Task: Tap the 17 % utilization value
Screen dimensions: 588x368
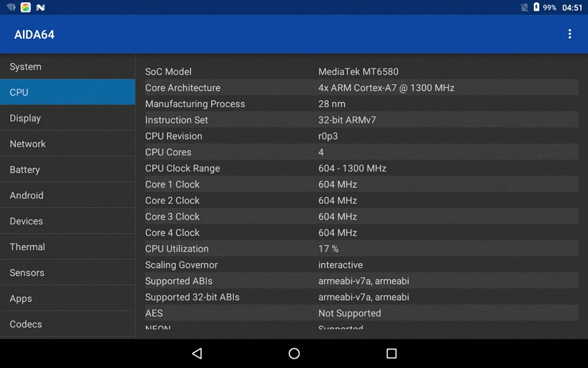Action: point(329,249)
